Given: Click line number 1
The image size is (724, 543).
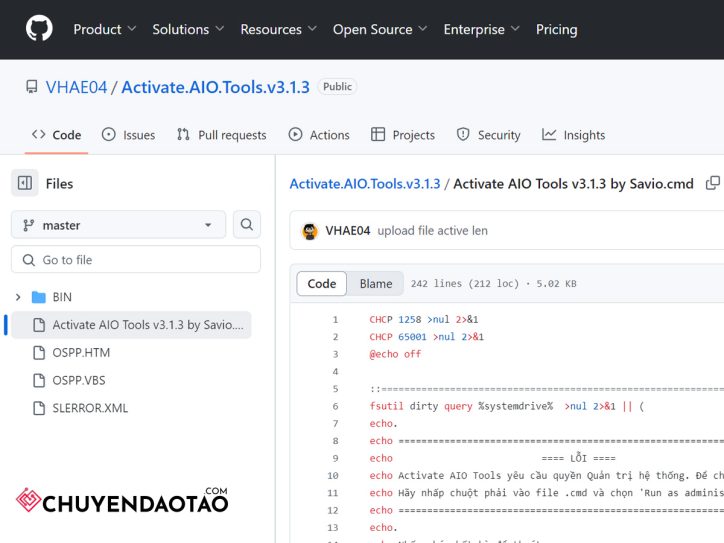Looking at the screenshot, I should 335,320.
